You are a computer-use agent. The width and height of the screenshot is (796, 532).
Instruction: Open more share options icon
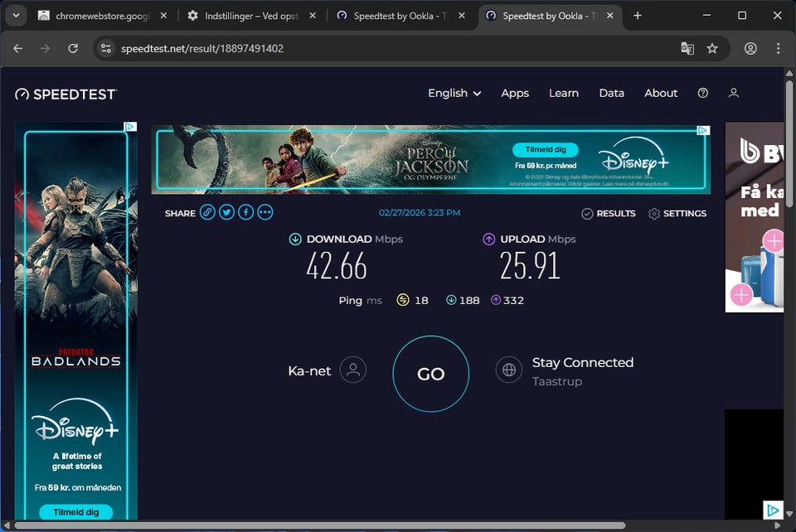point(265,212)
